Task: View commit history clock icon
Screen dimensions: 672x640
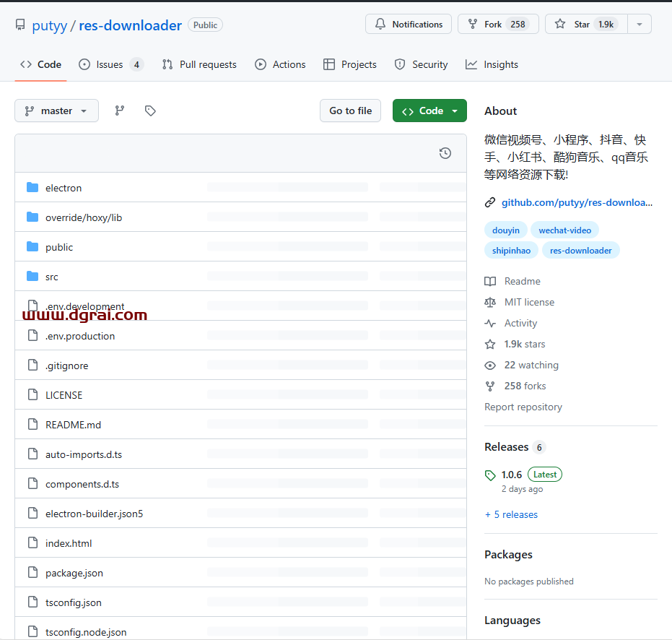Action: click(445, 153)
